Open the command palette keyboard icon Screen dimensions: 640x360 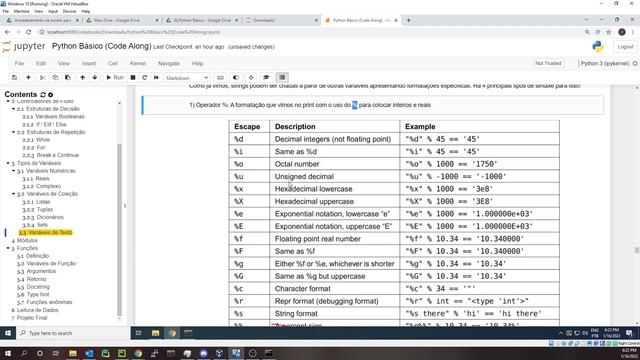[220, 78]
